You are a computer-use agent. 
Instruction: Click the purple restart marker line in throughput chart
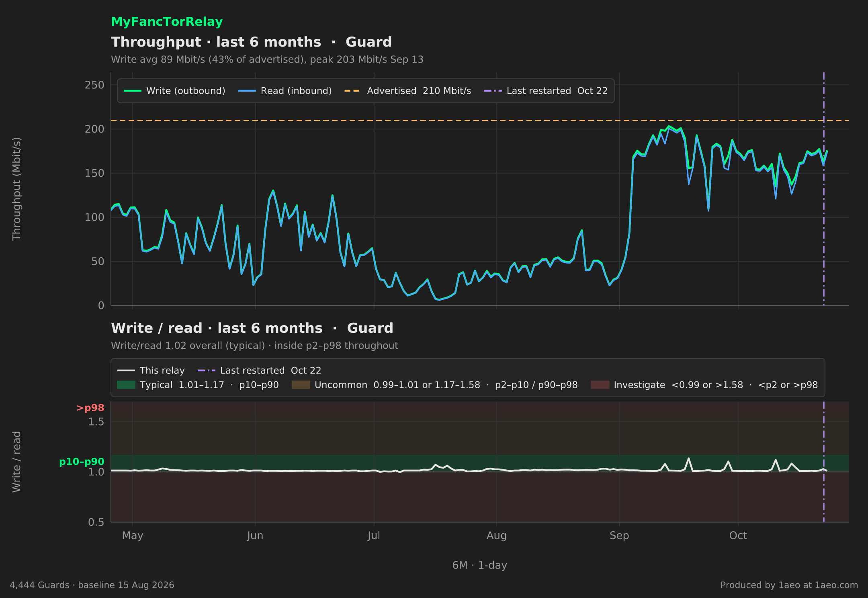(824, 189)
